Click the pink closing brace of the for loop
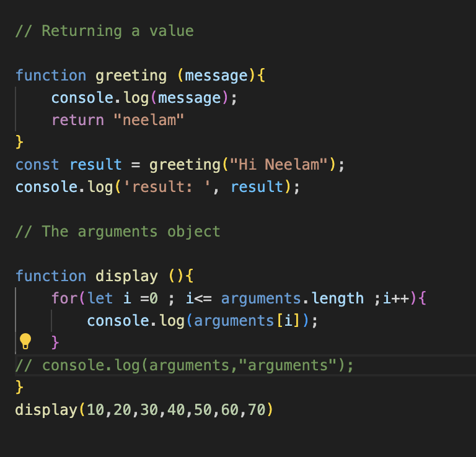 coord(55,342)
